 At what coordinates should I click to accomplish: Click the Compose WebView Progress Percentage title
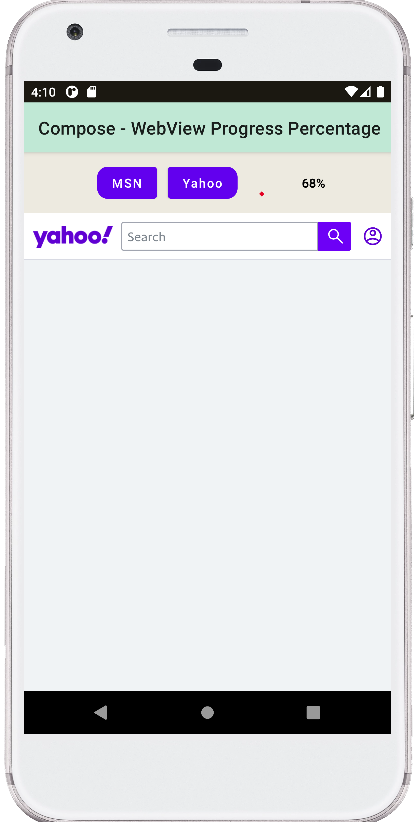pyautogui.click(x=209, y=128)
